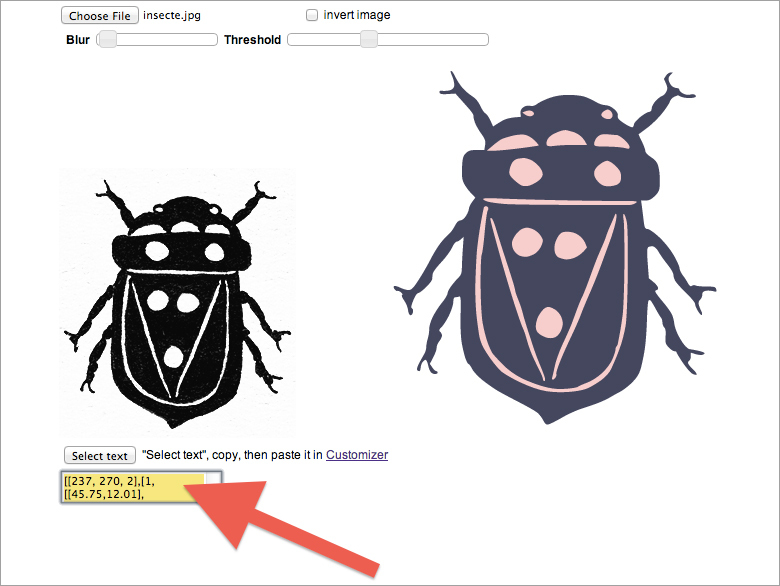Toggle the invert image checkbox

[x=312, y=16]
